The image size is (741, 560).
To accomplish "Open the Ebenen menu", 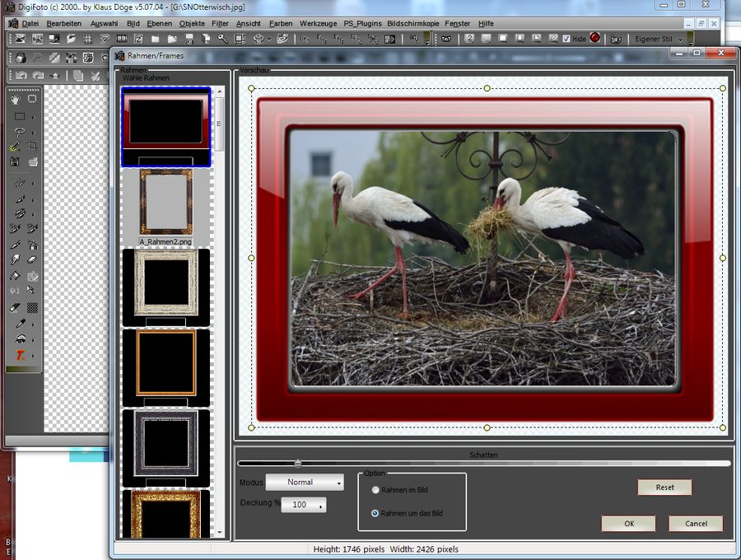I will point(160,23).
